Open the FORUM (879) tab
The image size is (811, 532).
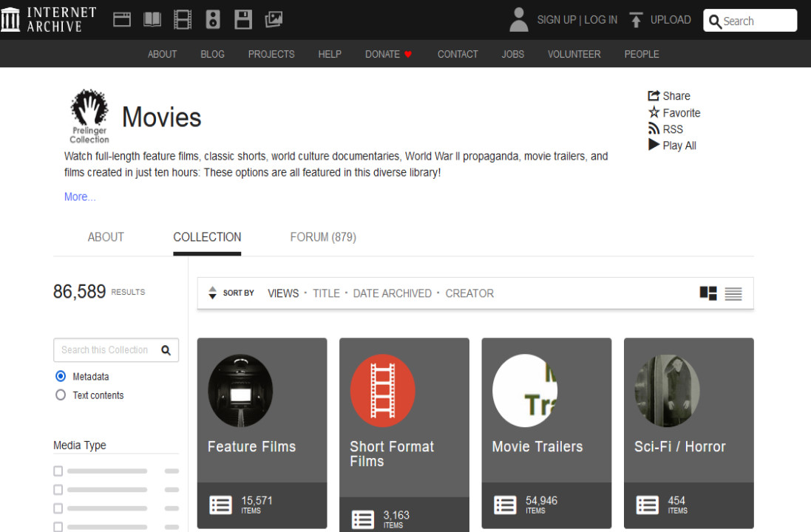[323, 237]
